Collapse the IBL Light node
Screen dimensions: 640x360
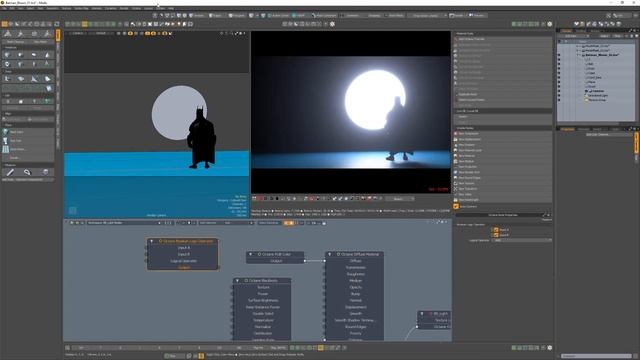click(x=422, y=314)
